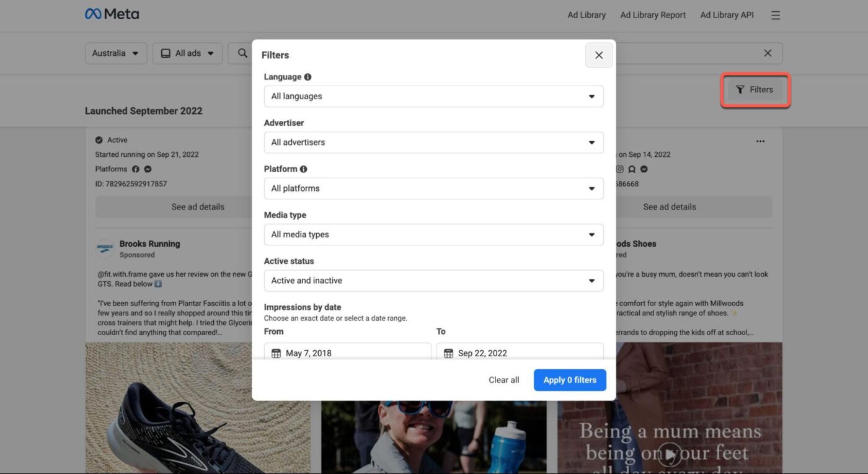
Task: Click the Messenger icon under Platforms
Action: point(147,169)
